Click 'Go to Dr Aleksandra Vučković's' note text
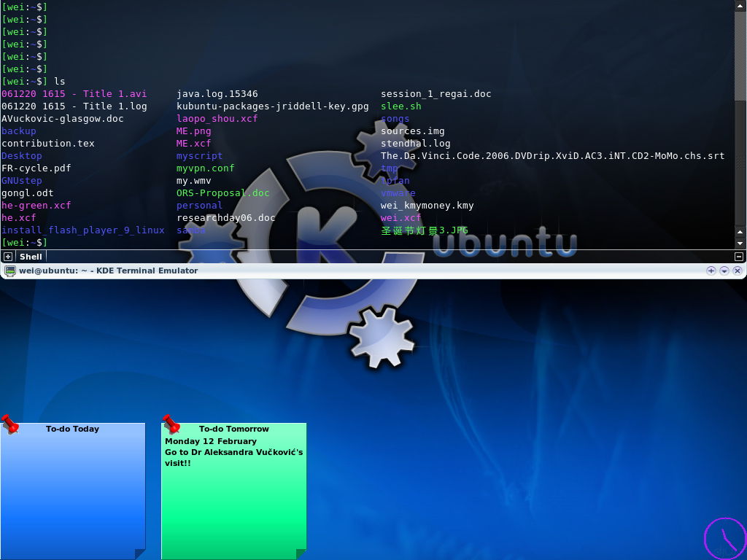Viewport: 747px width, 560px height. tap(234, 452)
